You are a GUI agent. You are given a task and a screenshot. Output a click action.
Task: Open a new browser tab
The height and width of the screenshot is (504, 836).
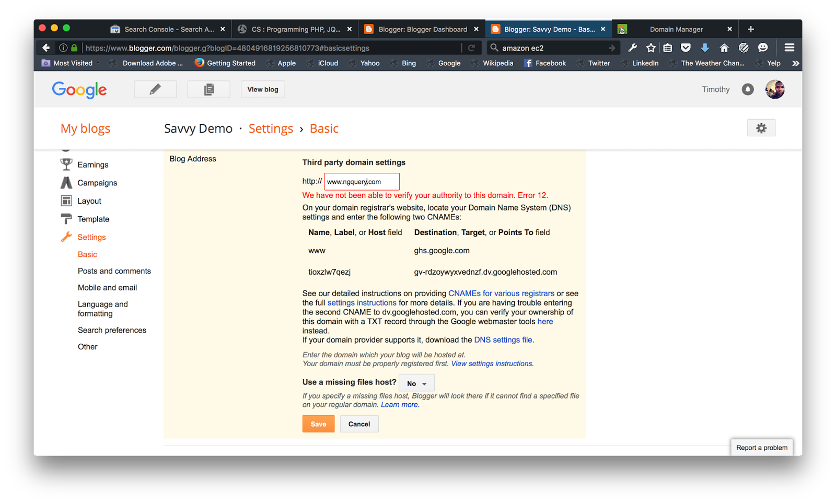751,29
